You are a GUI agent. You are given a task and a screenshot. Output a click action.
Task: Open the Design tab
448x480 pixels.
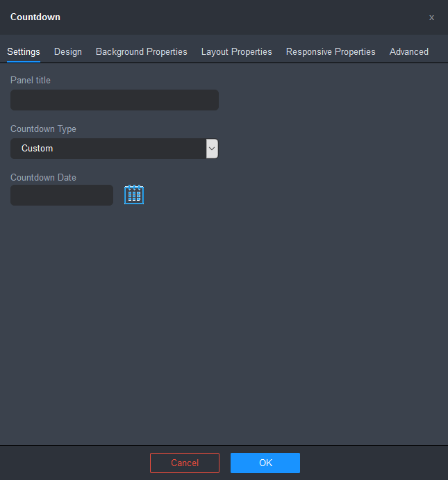pyautogui.click(x=68, y=52)
